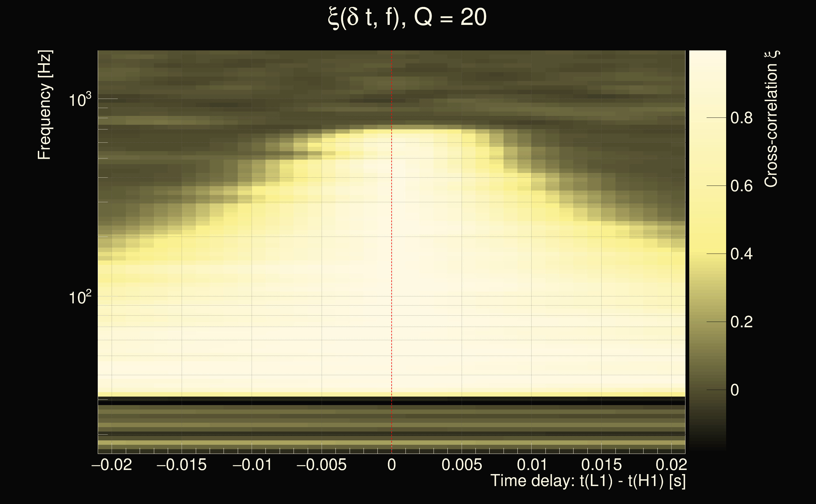The image size is (816, 504).
Task: Click the Time delay t(L1) - t(H1) axis label
Action: point(588,481)
